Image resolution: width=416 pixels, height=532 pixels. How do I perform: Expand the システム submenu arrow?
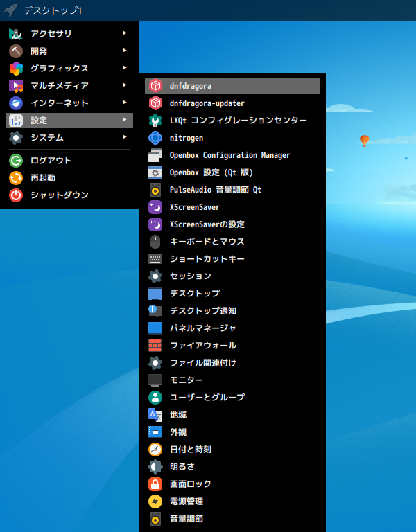click(125, 137)
